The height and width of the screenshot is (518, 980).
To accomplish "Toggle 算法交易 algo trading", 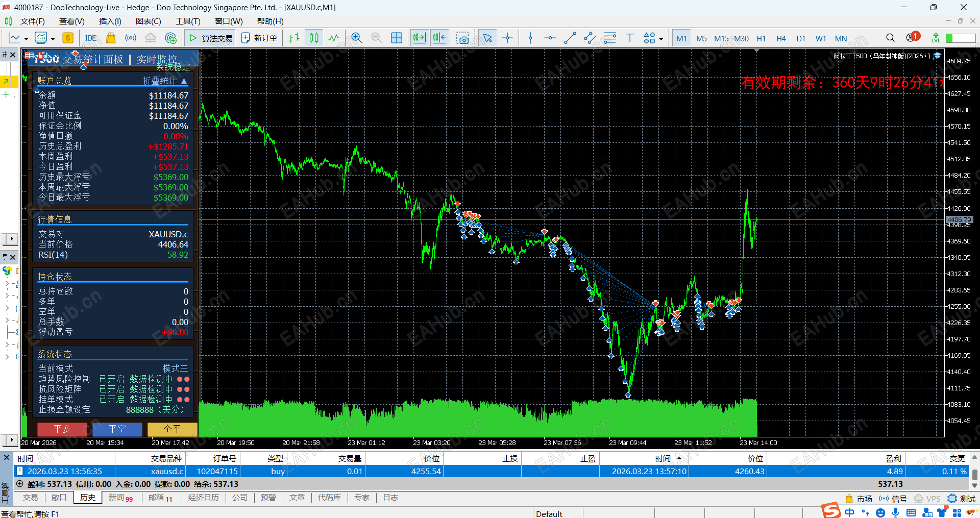I will [210, 38].
